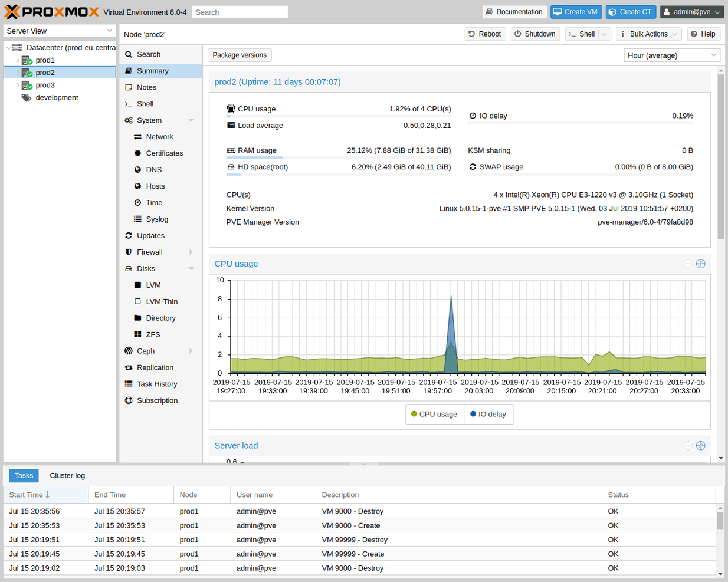Switch to the Cluster log tab

67,475
